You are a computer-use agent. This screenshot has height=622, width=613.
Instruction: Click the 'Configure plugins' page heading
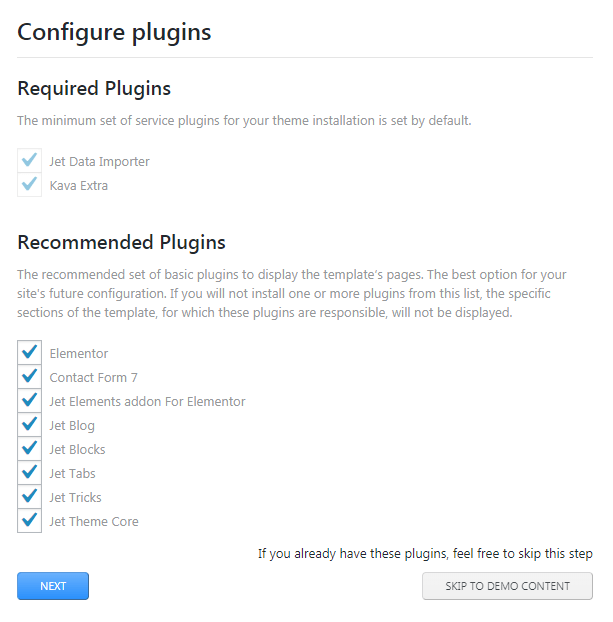114,32
